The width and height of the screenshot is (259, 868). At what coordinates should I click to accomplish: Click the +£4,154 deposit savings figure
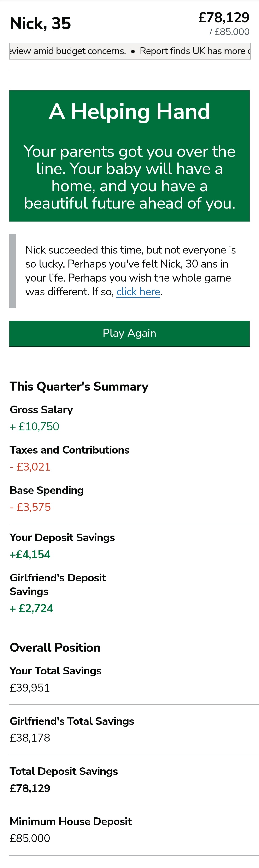pos(30,554)
